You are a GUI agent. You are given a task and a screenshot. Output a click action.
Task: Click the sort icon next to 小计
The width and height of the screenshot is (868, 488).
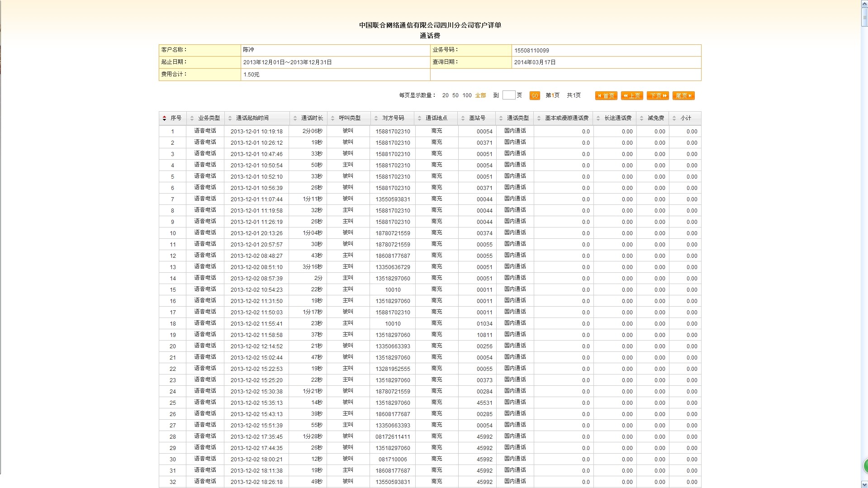tap(674, 118)
